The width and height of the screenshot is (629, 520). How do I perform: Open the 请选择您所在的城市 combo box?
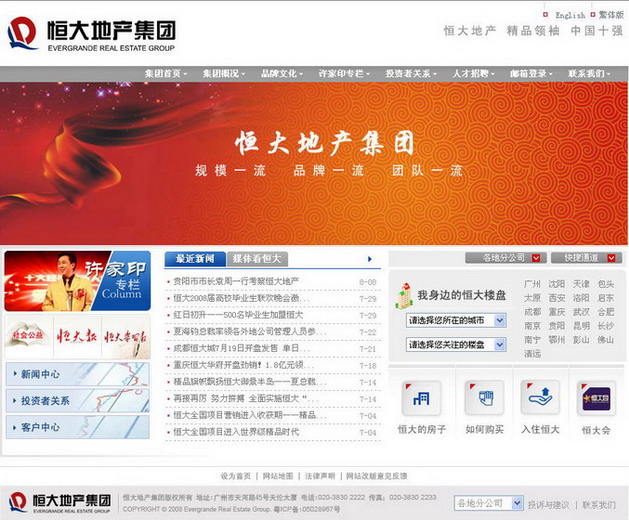pyautogui.click(x=456, y=320)
